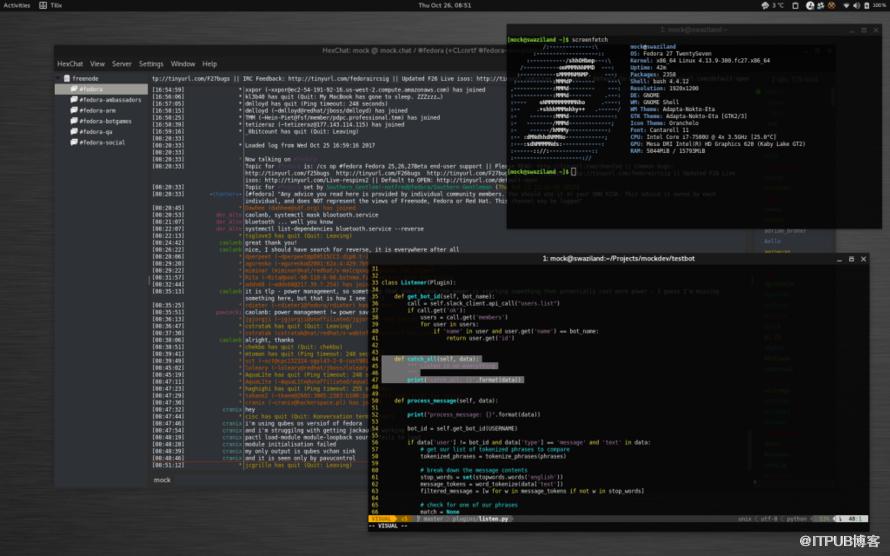
Task: Click the chat bubble icon beside #fedora-botgames
Action: pyautogui.click(x=74, y=121)
